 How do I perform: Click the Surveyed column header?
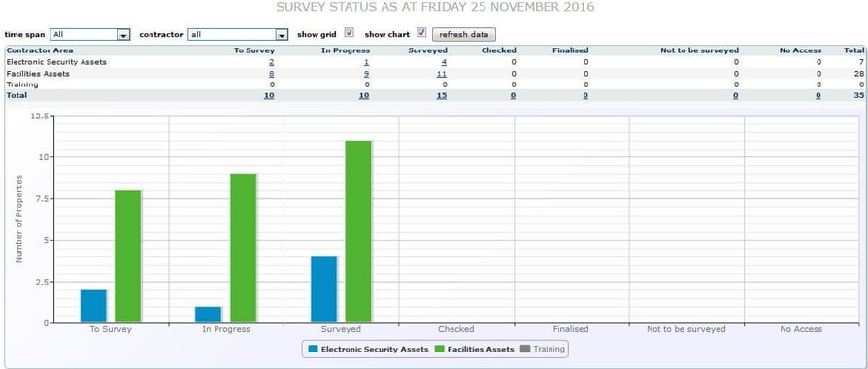[x=428, y=50]
